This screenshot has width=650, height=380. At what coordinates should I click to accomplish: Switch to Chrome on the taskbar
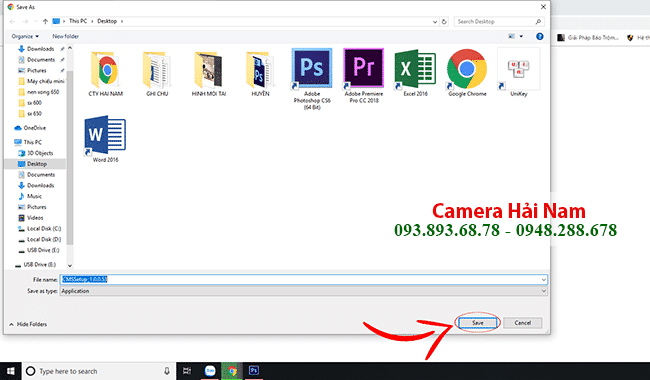(x=232, y=371)
